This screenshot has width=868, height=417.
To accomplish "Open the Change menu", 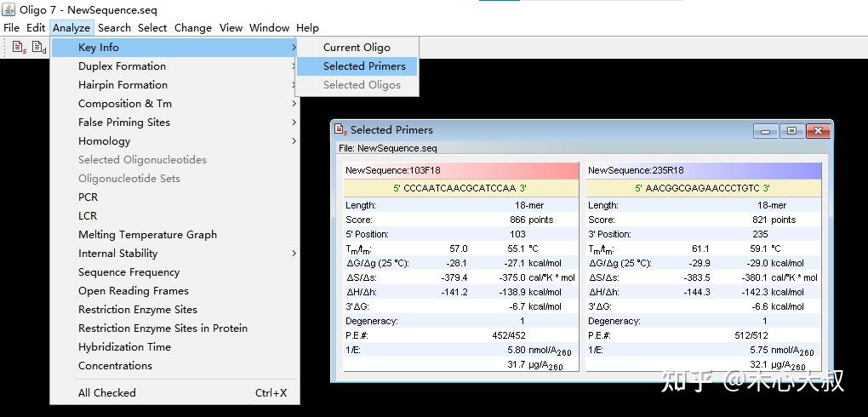I will coord(193,28).
